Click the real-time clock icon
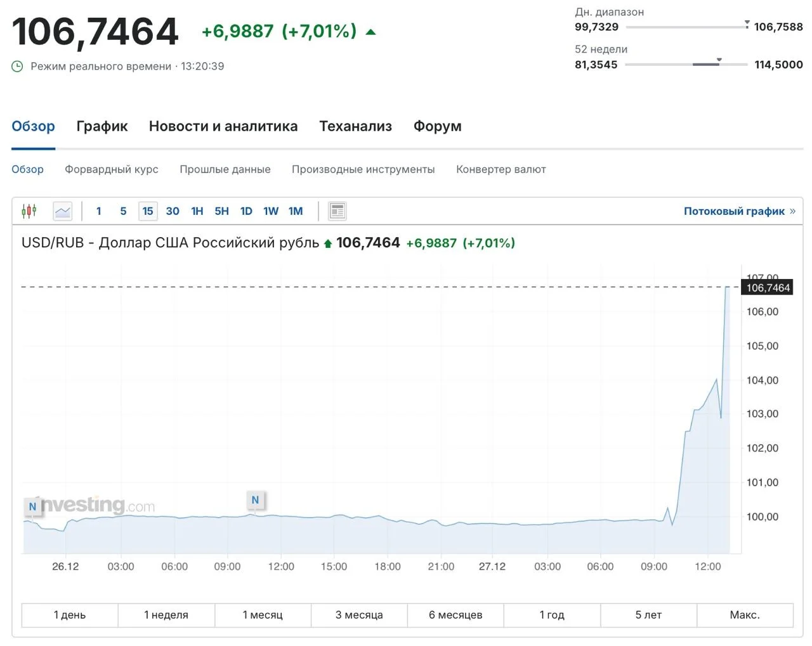Screen dimensions: 812x646 pyautogui.click(x=18, y=66)
